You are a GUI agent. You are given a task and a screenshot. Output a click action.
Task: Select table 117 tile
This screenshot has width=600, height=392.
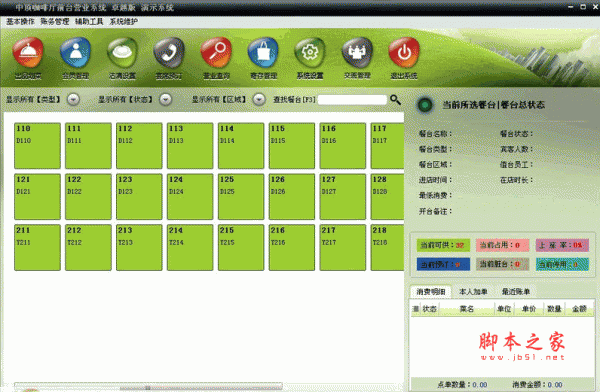pyautogui.click(x=387, y=145)
